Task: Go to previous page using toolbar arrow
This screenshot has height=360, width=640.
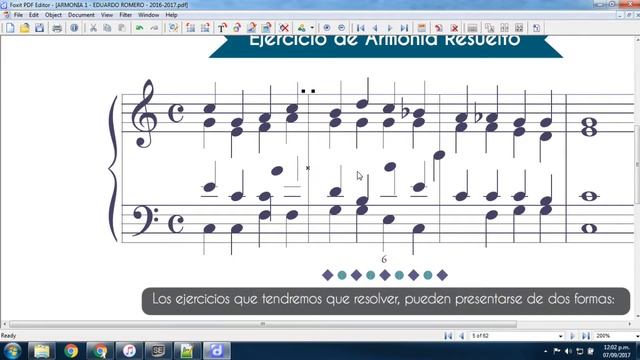Action: pyautogui.click(x=375, y=28)
